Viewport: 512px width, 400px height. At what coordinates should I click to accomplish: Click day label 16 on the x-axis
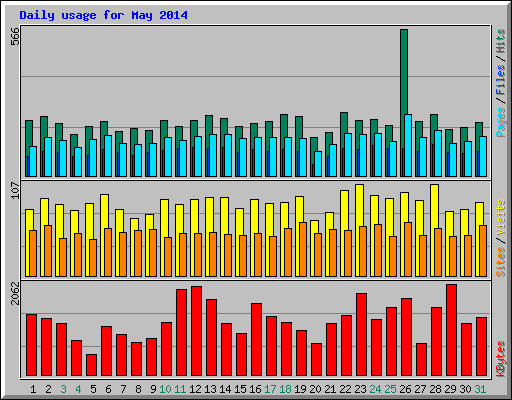point(255,389)
